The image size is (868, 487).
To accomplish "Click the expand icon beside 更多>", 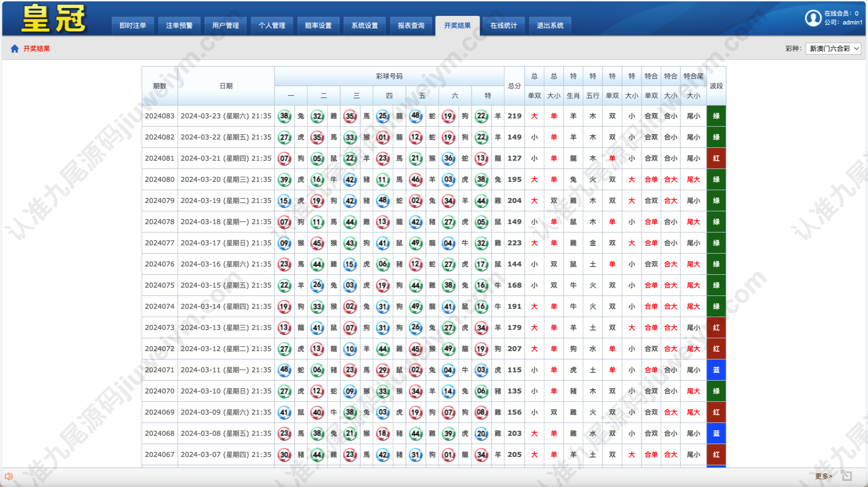I will [846, 476].
